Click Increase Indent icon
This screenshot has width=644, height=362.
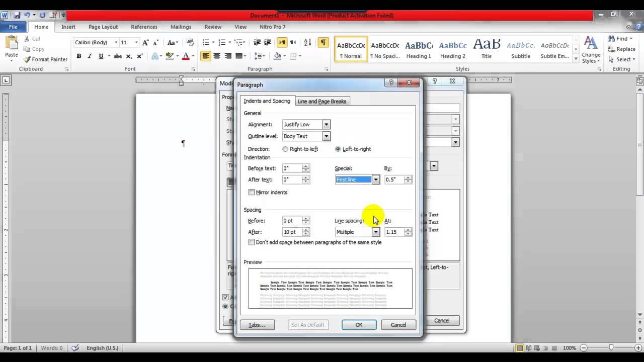pyautogui.click(x=267, y=43)
